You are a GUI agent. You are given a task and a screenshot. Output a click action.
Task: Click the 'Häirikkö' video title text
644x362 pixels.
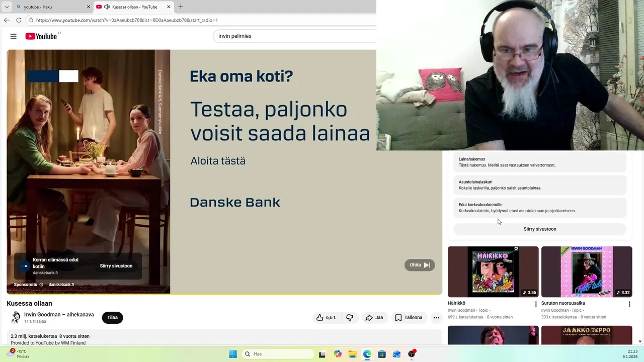pyautogui.click(x=456, y=303)
